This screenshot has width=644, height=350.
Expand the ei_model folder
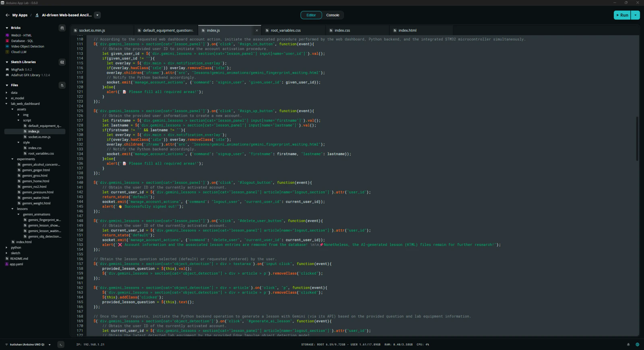pyautogui.click(x=6, y=98)
